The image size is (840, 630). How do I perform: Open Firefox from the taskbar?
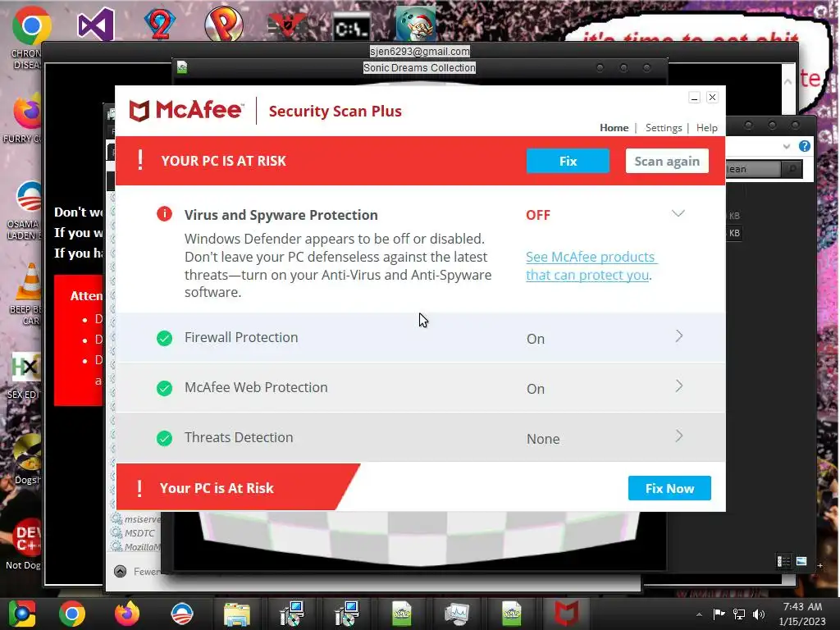click(x=127, y=614)
